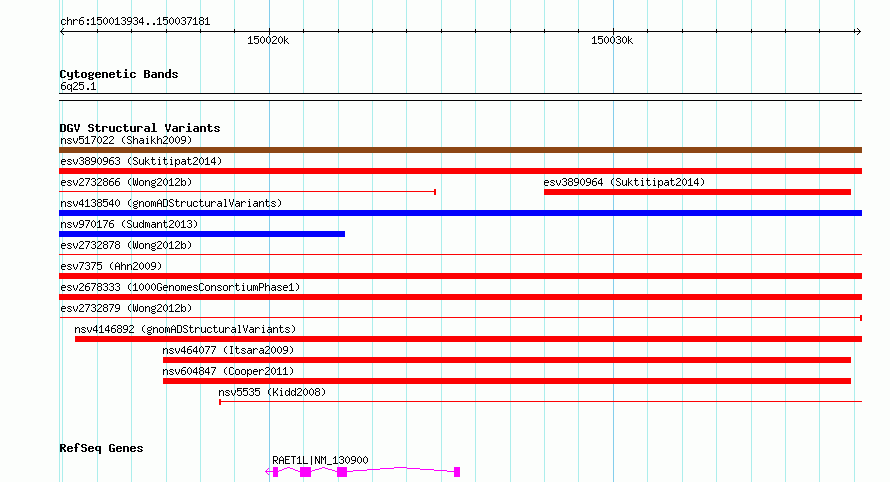Click the 6q25.1 band label
This screenshot has height=482, width=890.
coord(78,86)
